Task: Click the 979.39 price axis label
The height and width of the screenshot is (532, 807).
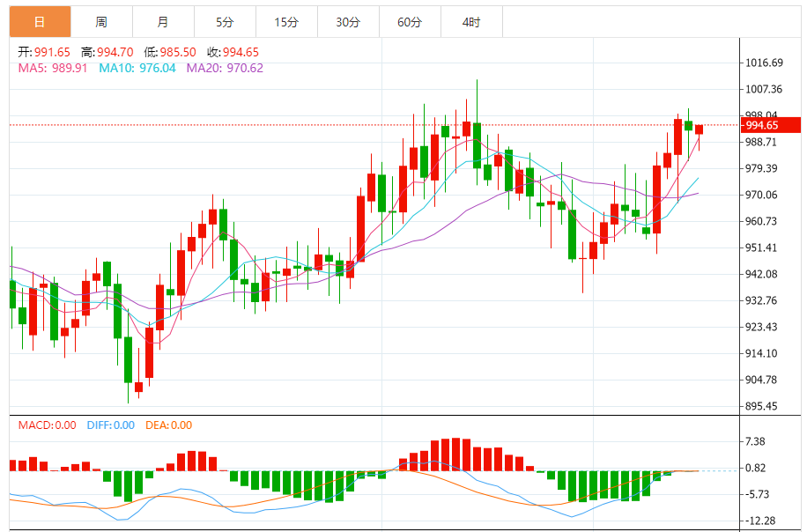Action: pos(761,168)
